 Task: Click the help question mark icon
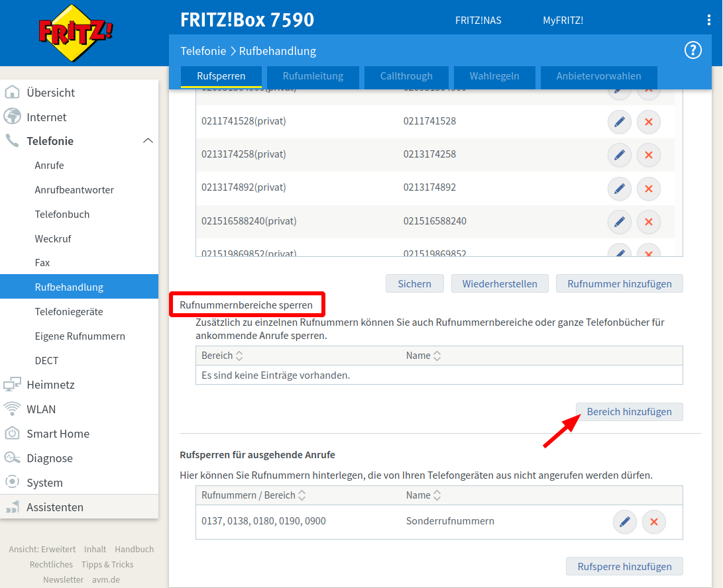coord(693,50)
